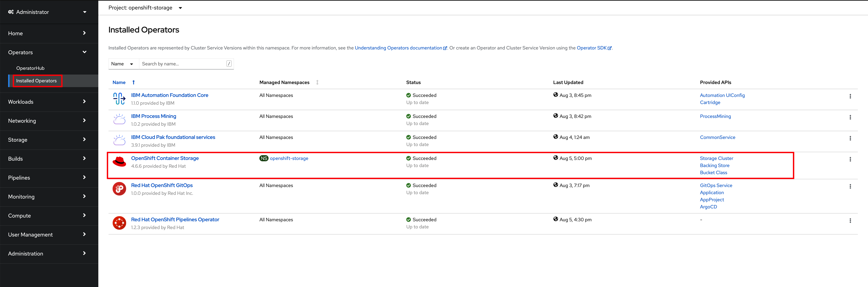This screenshot has height=287, width=868.
Task: Open kebab menu for Red Hat OpenShift GitOps
Action: [850, 186]
